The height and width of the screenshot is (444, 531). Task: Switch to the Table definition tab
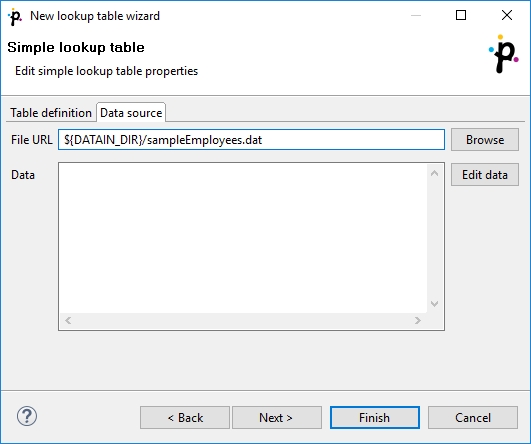pos(51,113)
